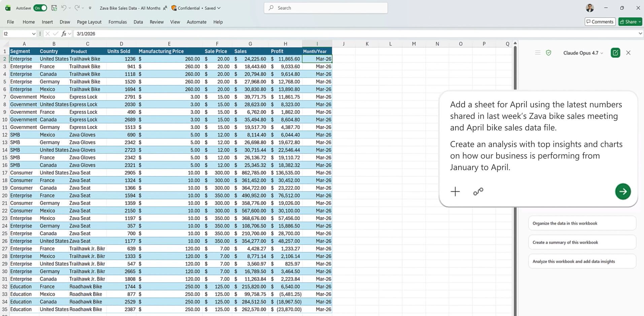Toggle the AutoSave switch off

(x=40, y=8)
